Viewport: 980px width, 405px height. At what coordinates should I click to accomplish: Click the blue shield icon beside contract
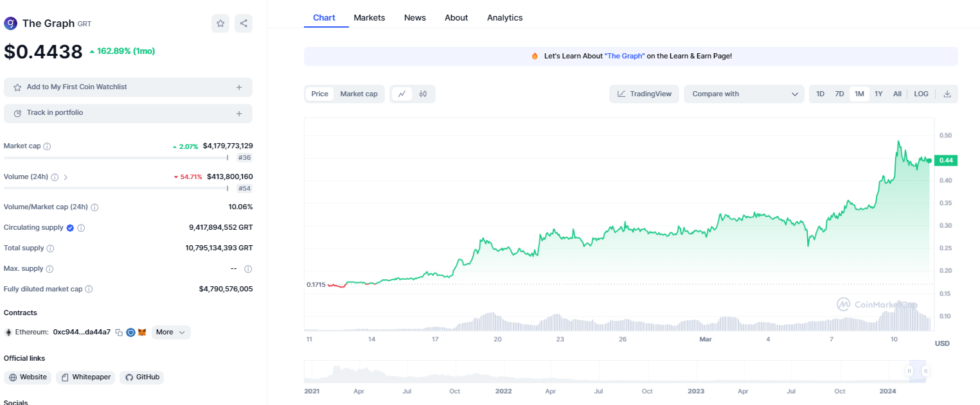coord(130,332)
